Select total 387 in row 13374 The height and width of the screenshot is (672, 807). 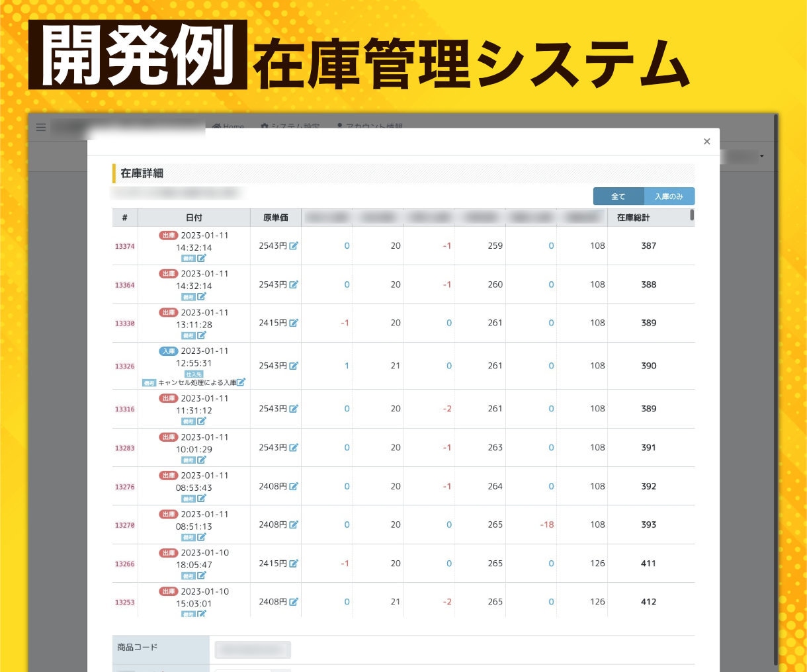(x=649, y=245)
